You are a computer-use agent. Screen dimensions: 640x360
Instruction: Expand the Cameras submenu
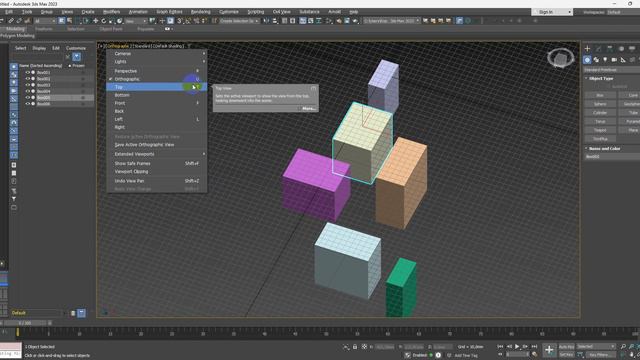pyautogui.click(x=156, y=53)
